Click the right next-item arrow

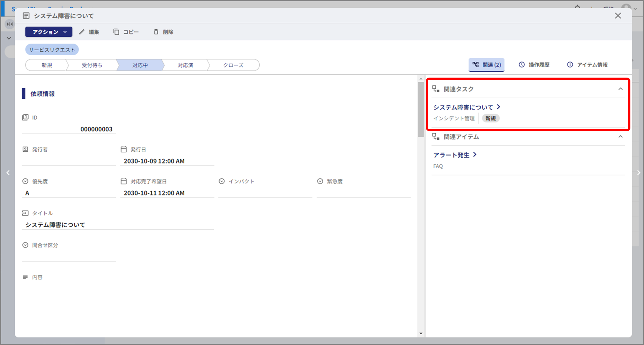click(x=638, y=173)
